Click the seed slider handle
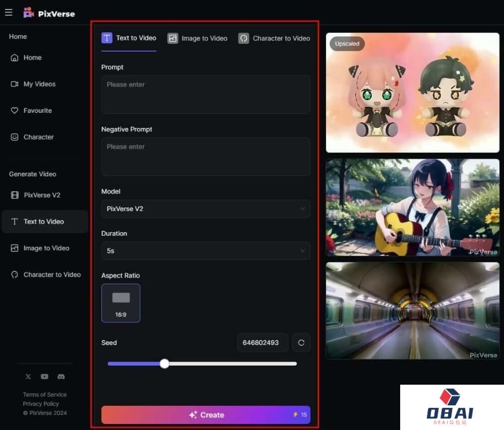Viewport: 504px width, 430px height. click(165, 364)
